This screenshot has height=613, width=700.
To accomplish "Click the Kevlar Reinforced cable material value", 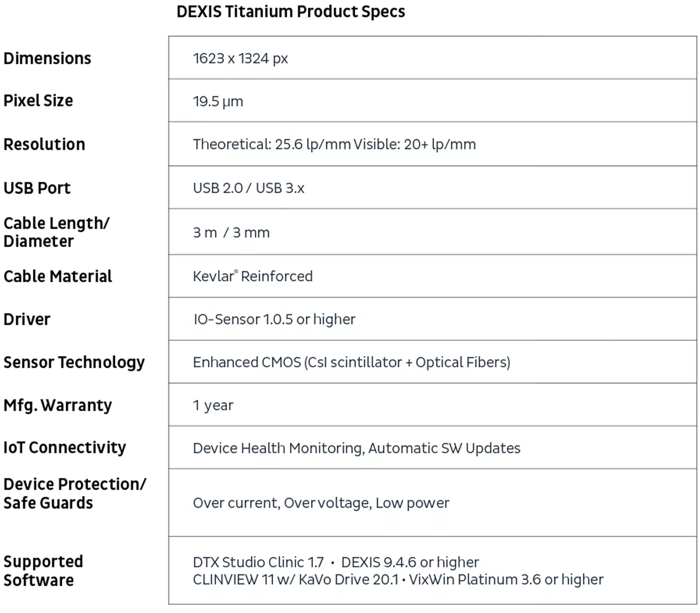I will [x=253, y=276].
